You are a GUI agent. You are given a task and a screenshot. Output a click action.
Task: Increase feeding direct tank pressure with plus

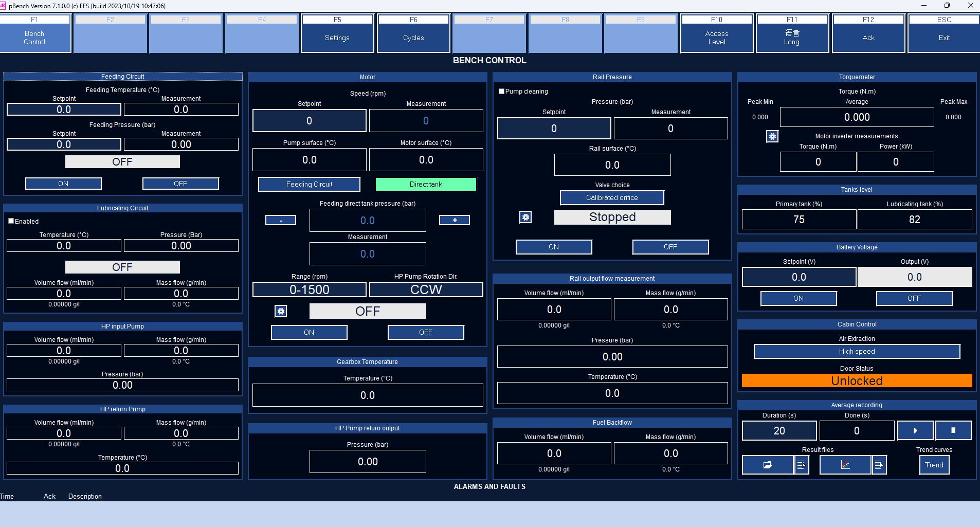454,220
